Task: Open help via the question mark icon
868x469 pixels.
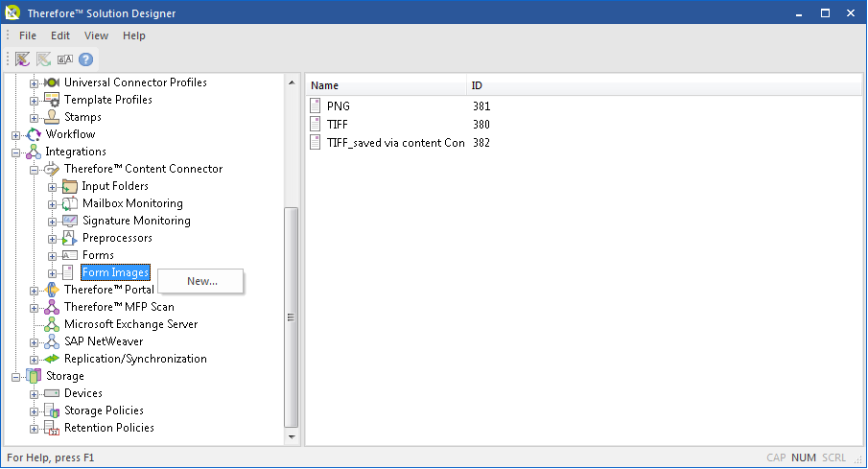Action: tap(85, 59)
